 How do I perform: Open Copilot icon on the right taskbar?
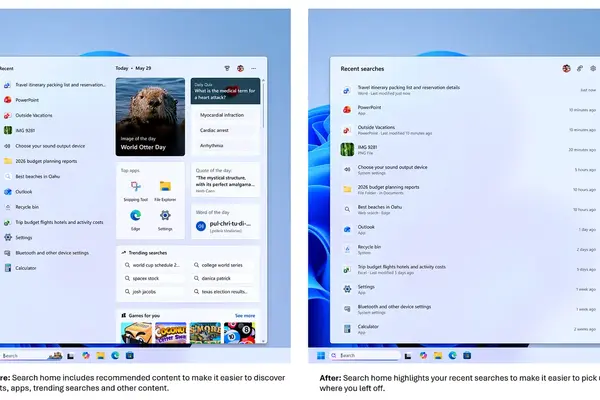423,356
